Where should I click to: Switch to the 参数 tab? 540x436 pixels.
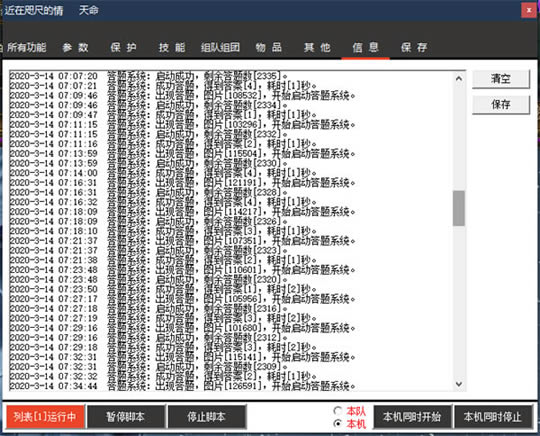(75, 47)
